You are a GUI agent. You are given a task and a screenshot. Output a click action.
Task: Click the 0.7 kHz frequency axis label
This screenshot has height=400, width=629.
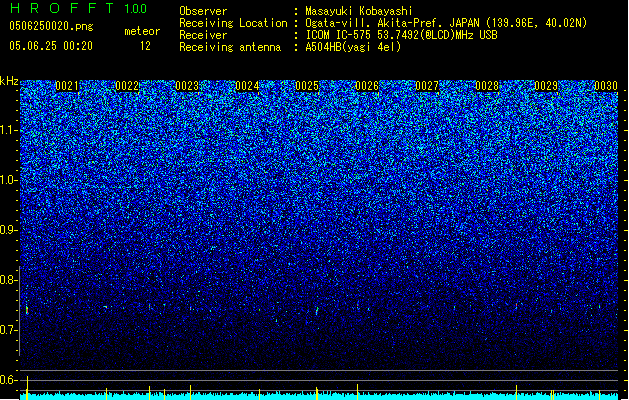tap(9, 330)
